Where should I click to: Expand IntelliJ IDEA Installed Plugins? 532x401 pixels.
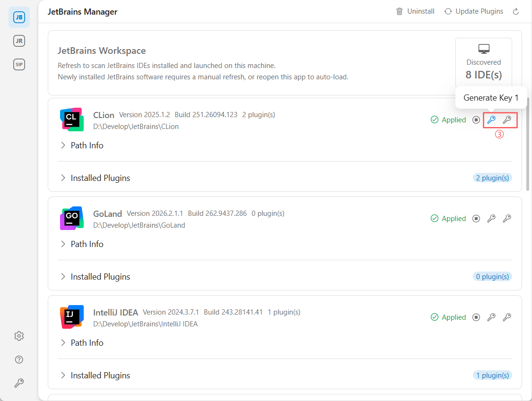pyautogui.click(x=95, y=375)
